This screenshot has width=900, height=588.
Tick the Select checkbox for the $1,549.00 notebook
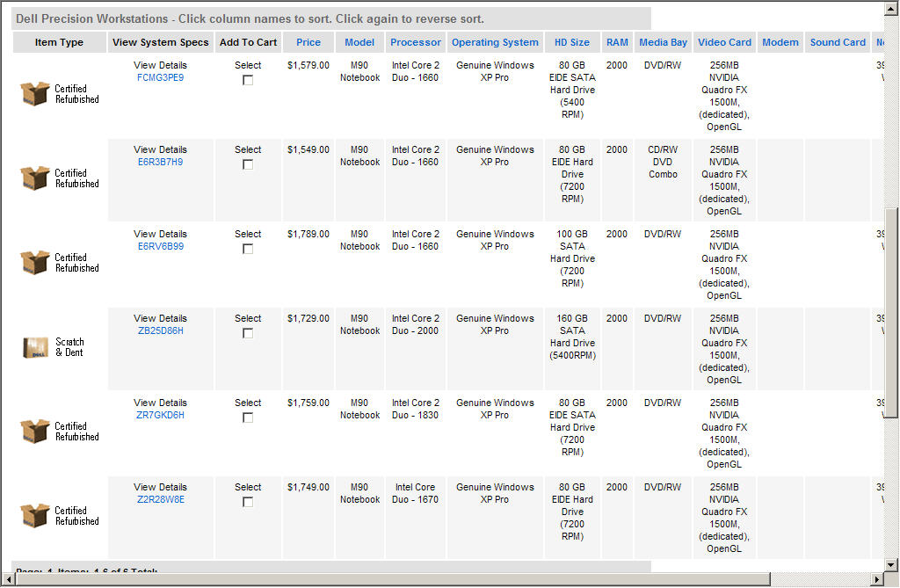tap(248, 165)
